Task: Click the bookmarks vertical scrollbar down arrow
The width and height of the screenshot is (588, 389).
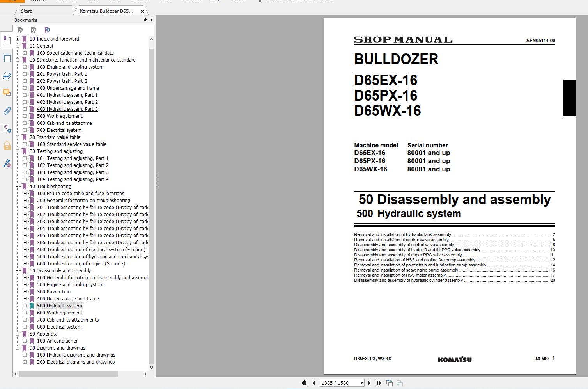Action: (151, 367)
